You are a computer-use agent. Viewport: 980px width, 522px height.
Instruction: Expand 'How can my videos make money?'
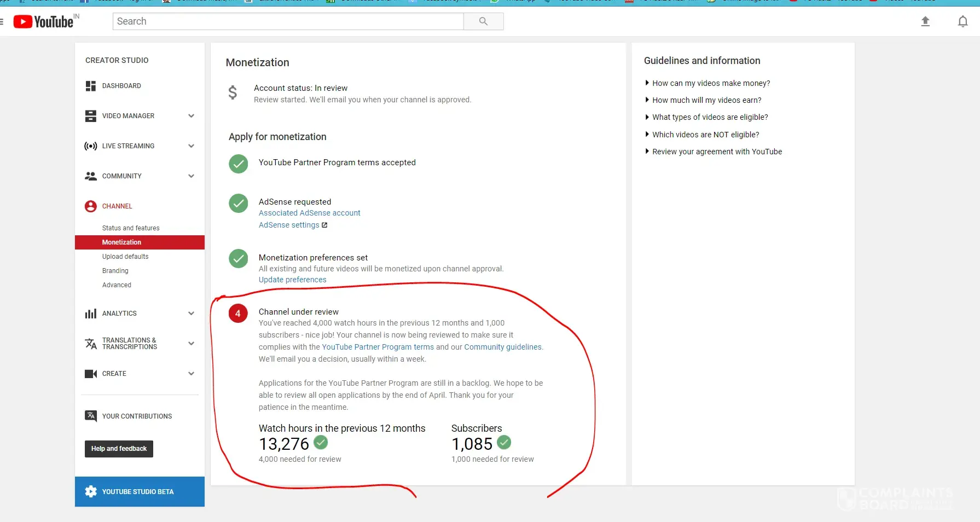click(708, 83)
